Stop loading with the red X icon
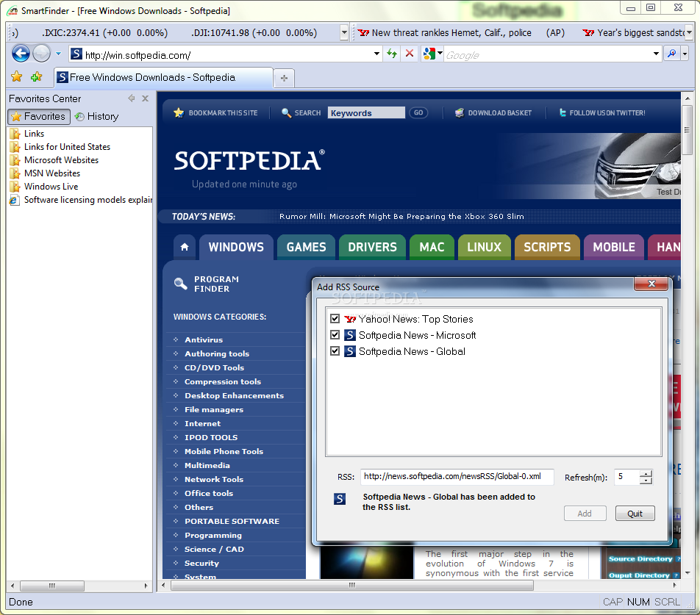700x615 pixels. point(409,54)
